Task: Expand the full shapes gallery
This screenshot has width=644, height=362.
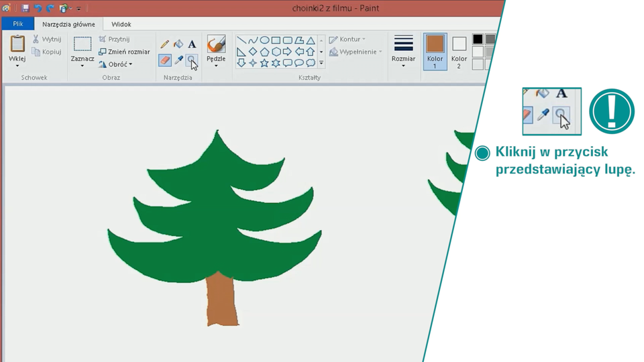Action: (321, 63)
